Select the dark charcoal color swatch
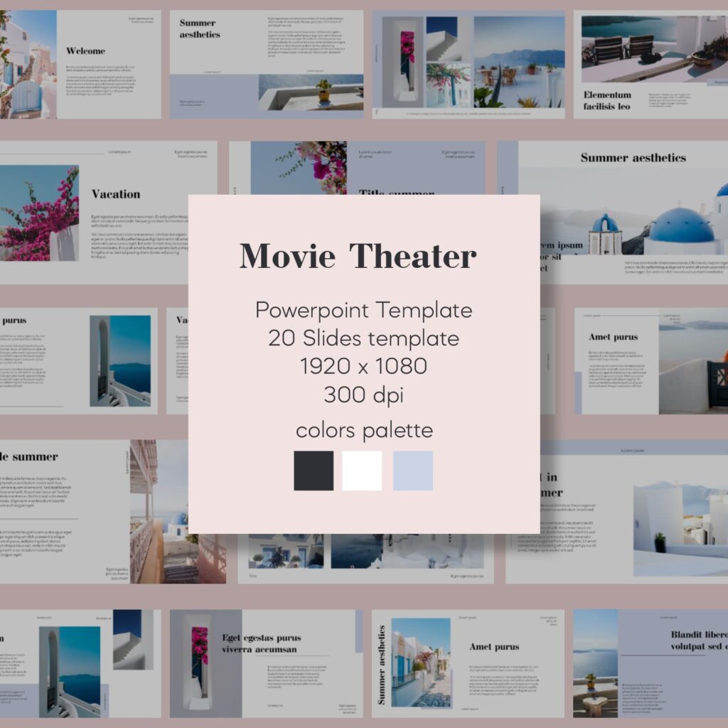This screenshot has width=728, height=728. pyautogui.click(x=314, y=471)
